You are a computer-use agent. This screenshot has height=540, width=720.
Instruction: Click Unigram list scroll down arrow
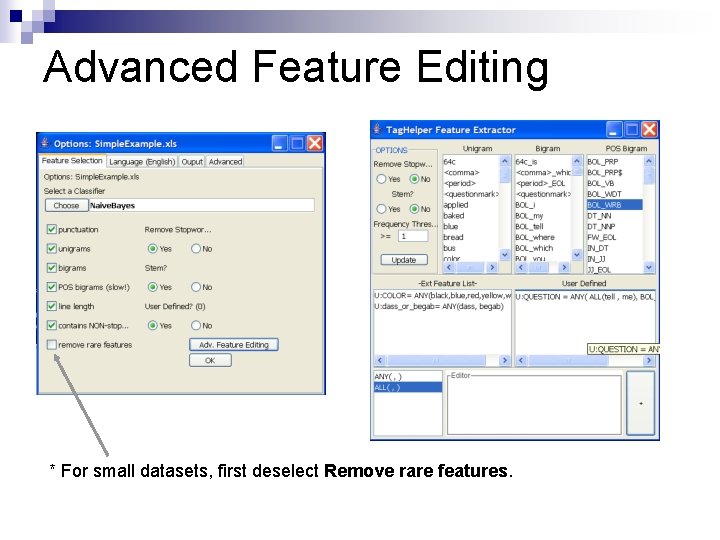point(505,254)
